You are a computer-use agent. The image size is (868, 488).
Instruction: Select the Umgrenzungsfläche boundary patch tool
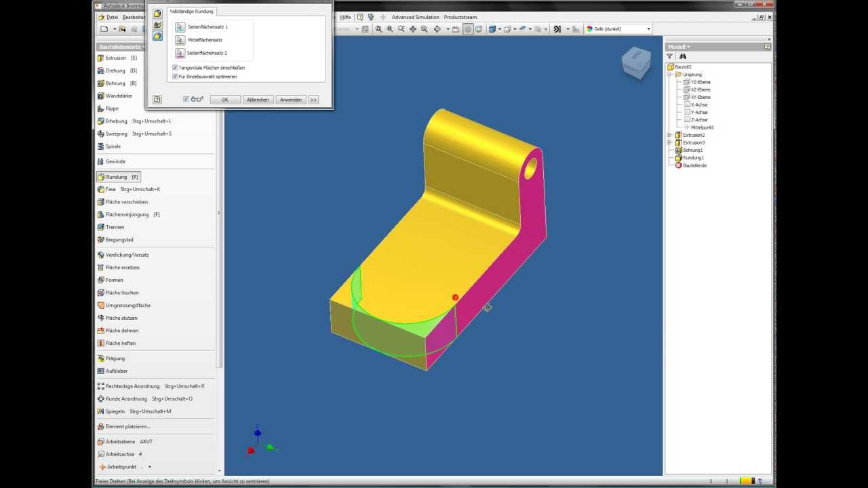123,305
